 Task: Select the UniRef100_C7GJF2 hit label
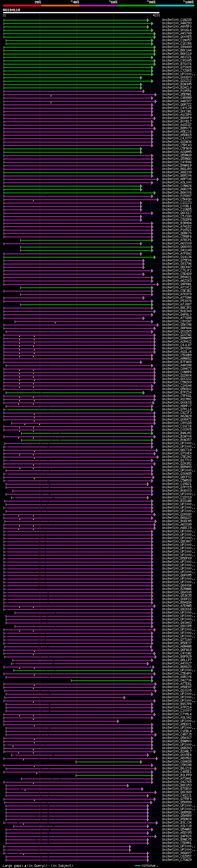[x=177, y=271]
